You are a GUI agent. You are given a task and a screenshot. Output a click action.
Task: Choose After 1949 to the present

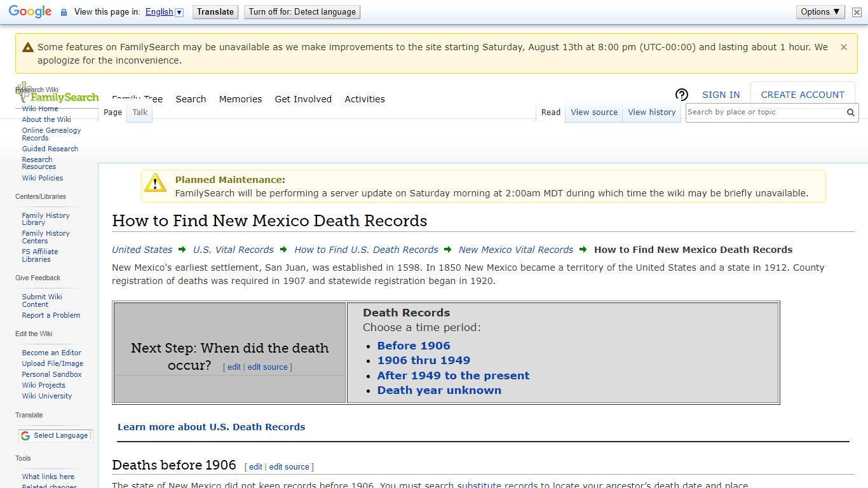(453, 376)
